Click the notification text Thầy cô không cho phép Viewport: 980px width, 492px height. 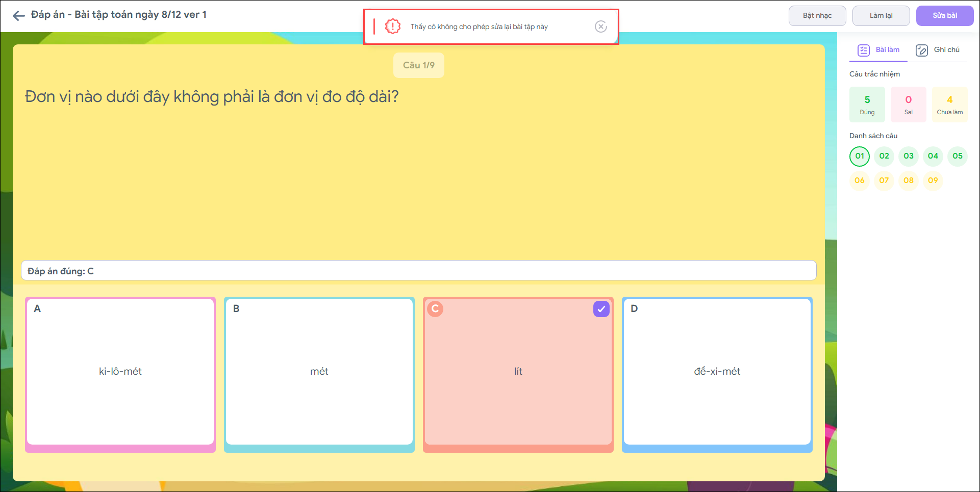pos(479,27)
